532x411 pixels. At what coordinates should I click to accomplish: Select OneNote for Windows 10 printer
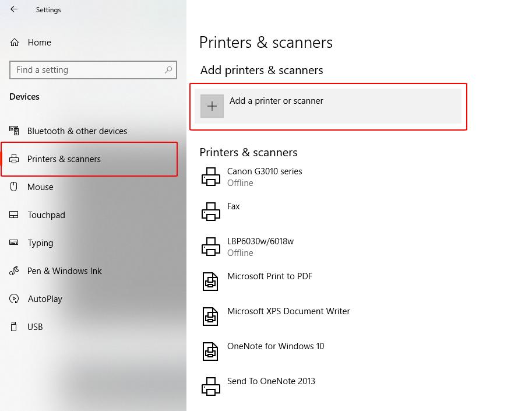tap(276, 346)
